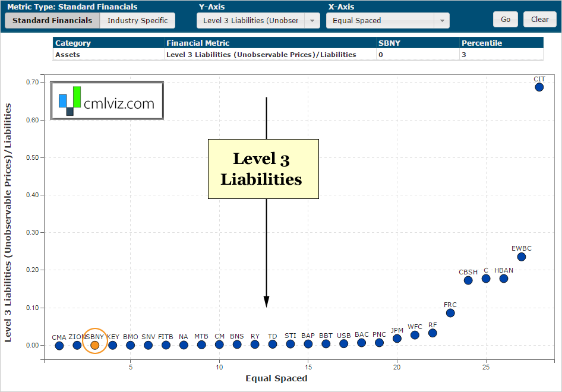562x392 pixels.
Task: Click the Financial Metric column header
Action: click(270, 43)
